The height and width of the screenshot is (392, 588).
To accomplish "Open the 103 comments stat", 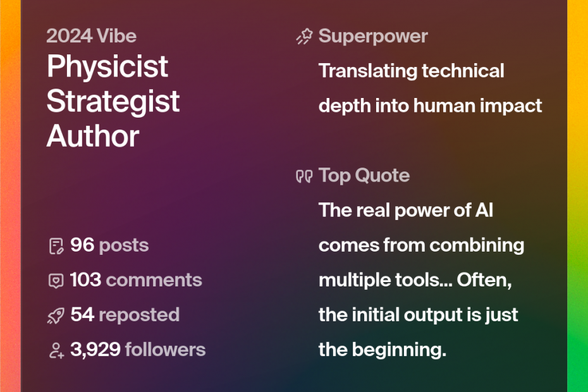I will point(135,280).
